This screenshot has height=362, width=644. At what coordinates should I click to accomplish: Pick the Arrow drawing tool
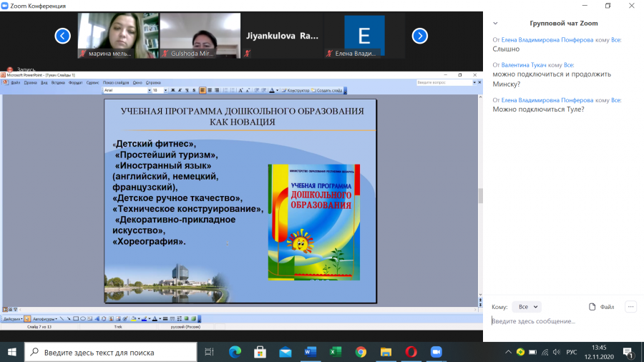click(x=69, y=319)
